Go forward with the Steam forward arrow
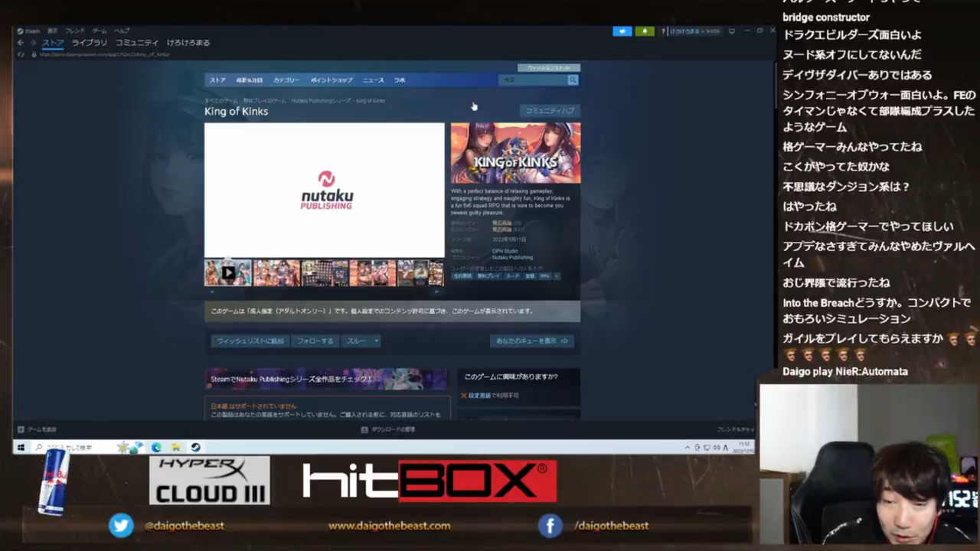 [33, 43]
